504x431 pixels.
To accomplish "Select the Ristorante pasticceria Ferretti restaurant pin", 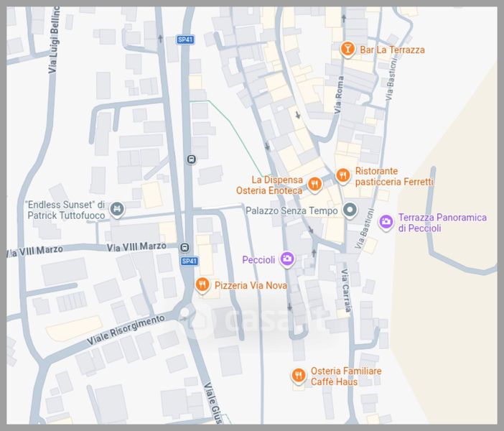I will 343,176.
